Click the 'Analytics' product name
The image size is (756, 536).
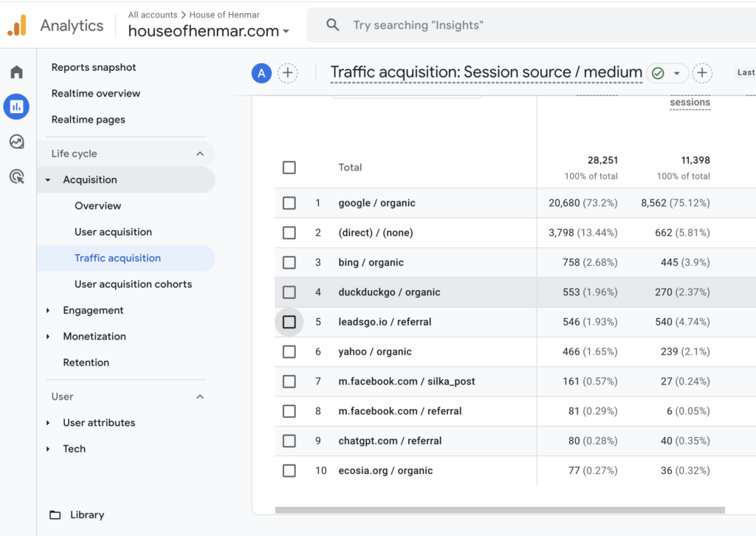tap(72, 26)
